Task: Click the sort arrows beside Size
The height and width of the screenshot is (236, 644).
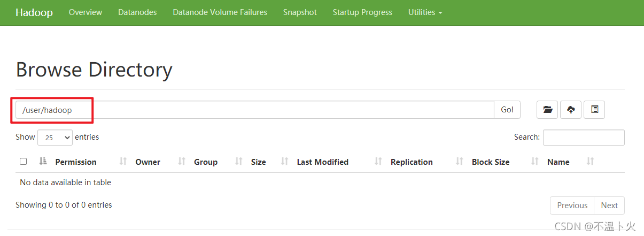Action: pyautogui.click(x=285, y=162)
